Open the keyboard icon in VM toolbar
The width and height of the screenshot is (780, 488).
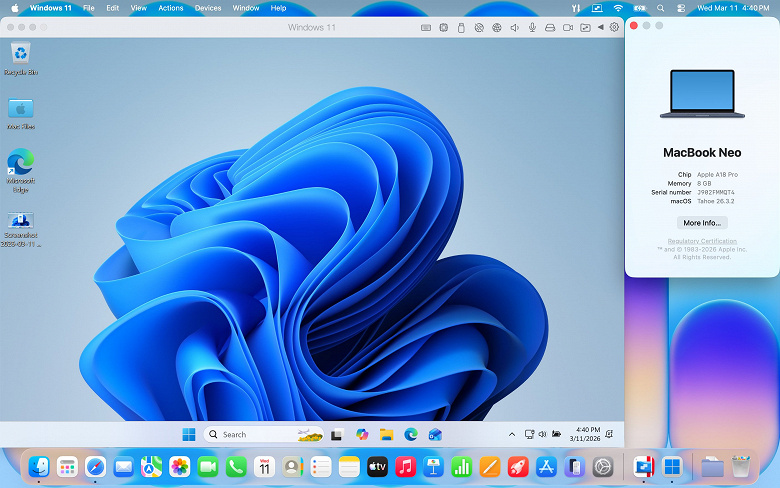tap(426, 28)
